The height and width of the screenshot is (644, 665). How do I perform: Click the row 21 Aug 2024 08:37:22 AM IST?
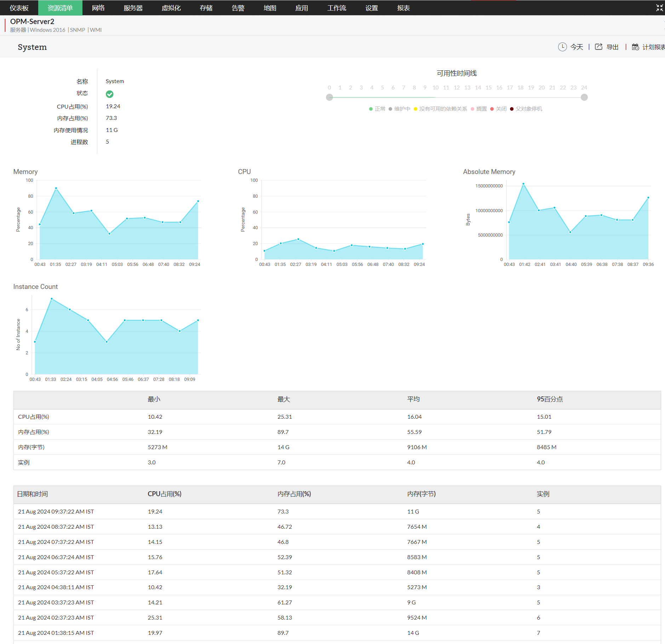tap(337, 527)
